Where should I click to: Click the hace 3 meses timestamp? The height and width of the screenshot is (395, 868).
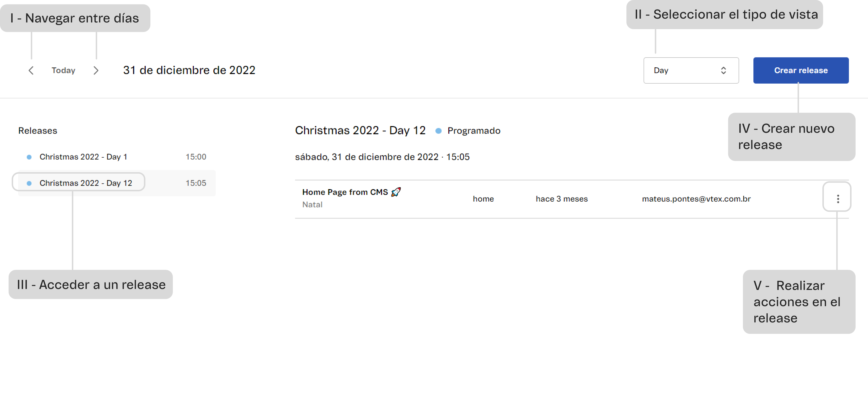pos(562,199)
